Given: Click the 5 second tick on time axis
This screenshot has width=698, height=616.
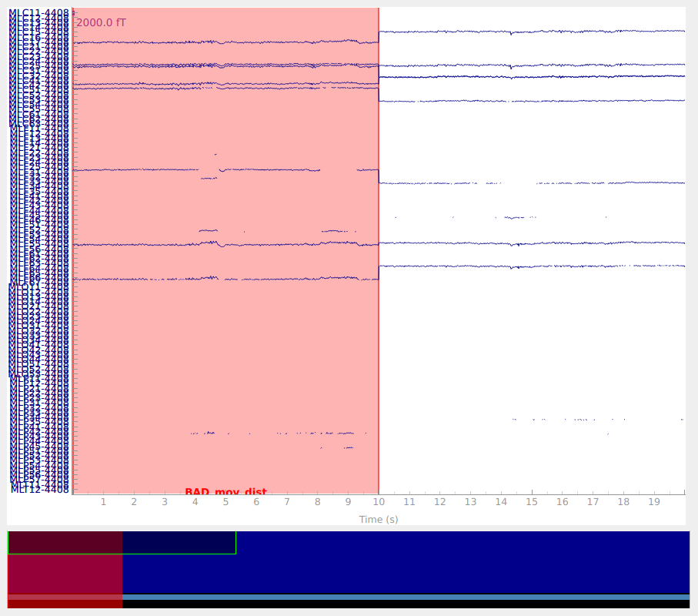Looking at the screenshot, I should pos(225,502).
